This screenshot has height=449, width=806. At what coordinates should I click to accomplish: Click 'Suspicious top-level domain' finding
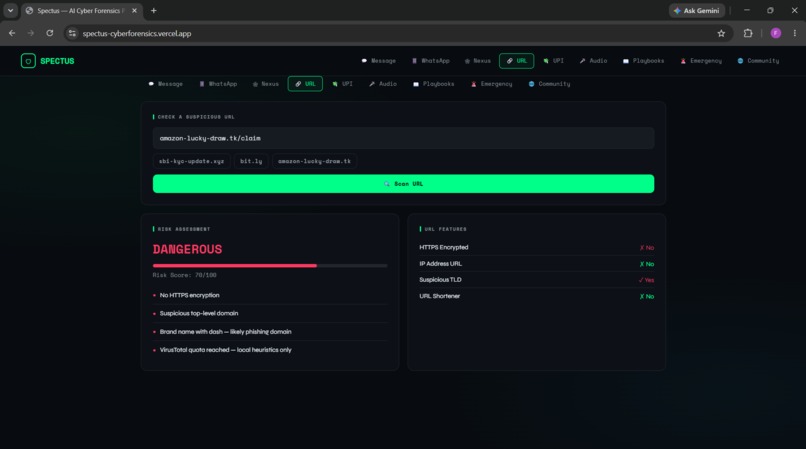click(x=198, y=313)
